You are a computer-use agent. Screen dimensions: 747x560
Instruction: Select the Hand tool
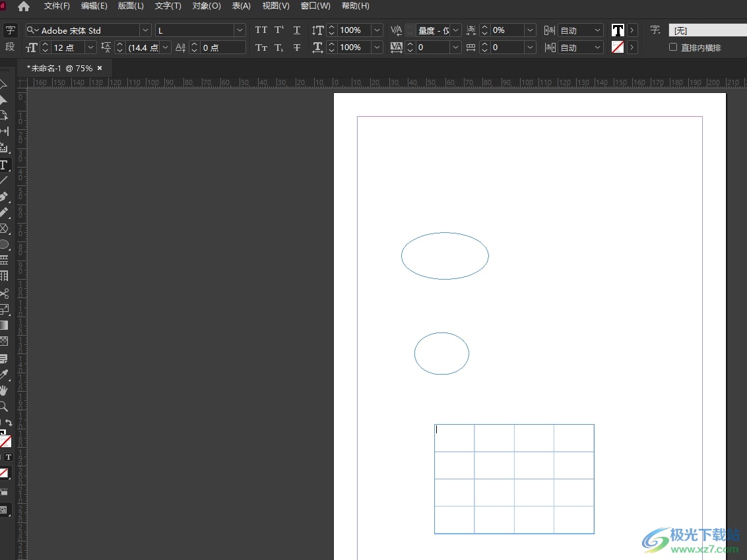[x=4, y=390]
